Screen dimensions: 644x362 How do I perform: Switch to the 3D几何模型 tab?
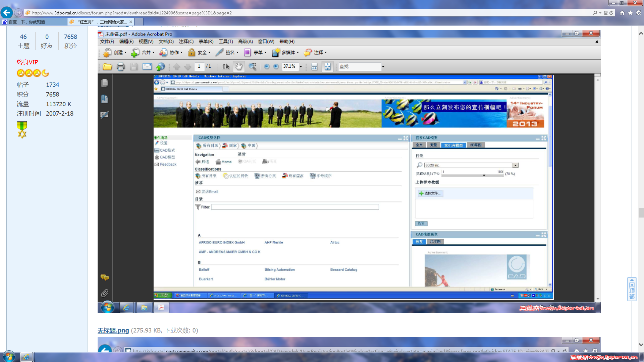[x=453, y=145]
